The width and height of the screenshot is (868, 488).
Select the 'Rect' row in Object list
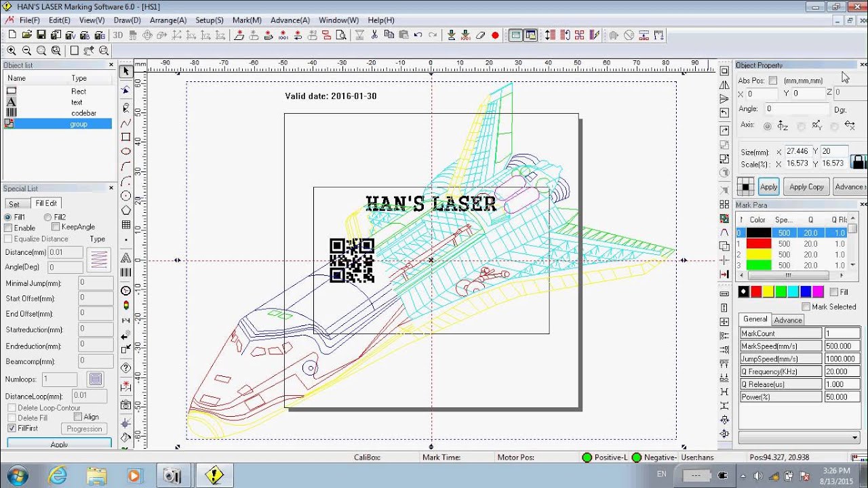pos(58,91)
